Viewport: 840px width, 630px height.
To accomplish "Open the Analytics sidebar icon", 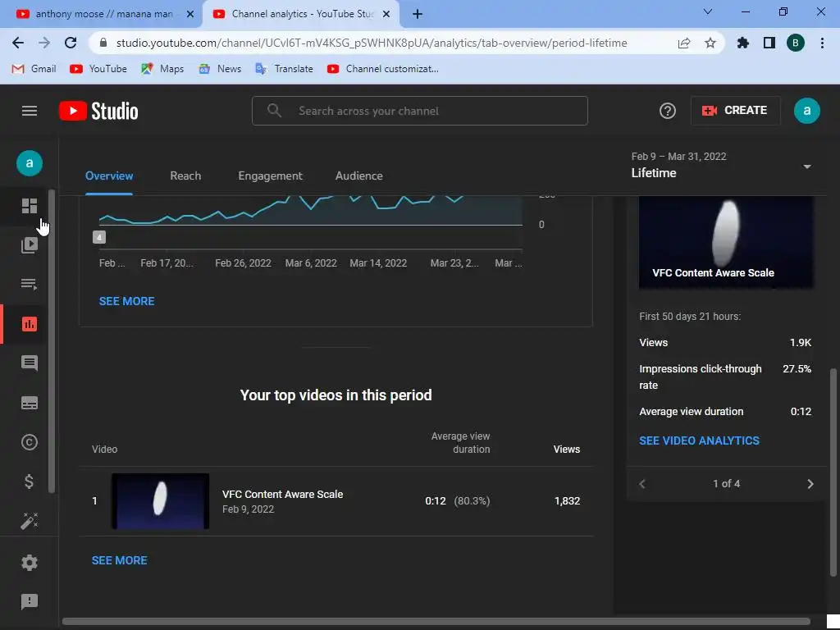I will pyautogui.click(x=30, y=323).
